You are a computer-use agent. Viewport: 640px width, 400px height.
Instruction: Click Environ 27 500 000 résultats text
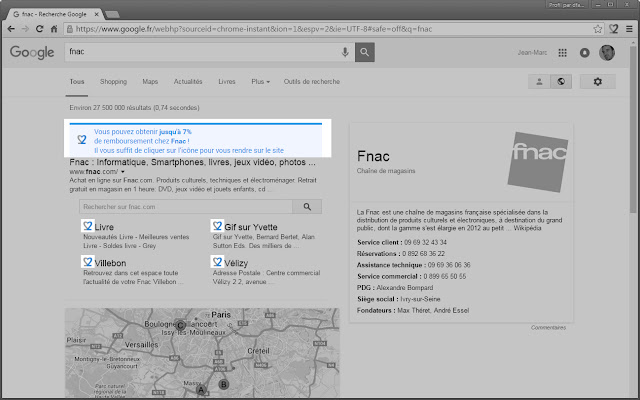[134, 108]
